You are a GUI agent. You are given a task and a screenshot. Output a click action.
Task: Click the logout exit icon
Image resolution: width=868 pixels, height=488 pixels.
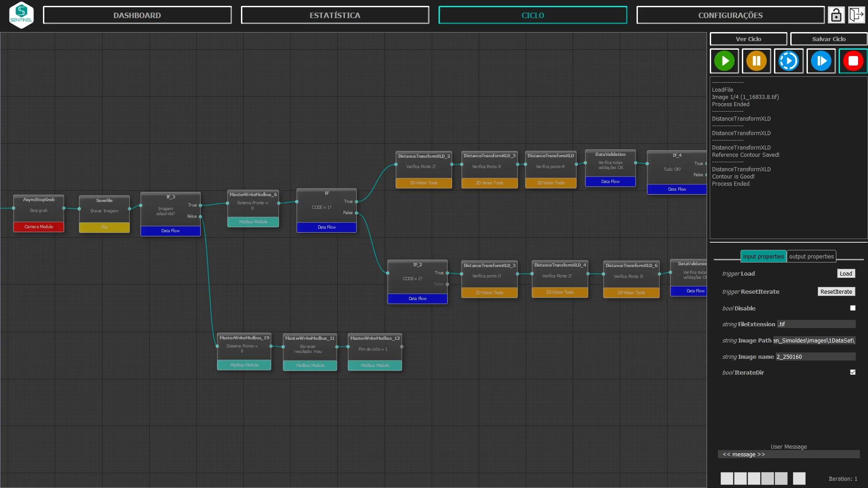856,15
